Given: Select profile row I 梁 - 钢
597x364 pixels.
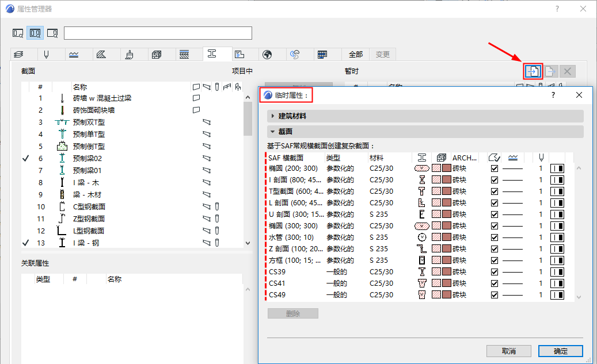Looking at the screenshot, I should [132, 243].
